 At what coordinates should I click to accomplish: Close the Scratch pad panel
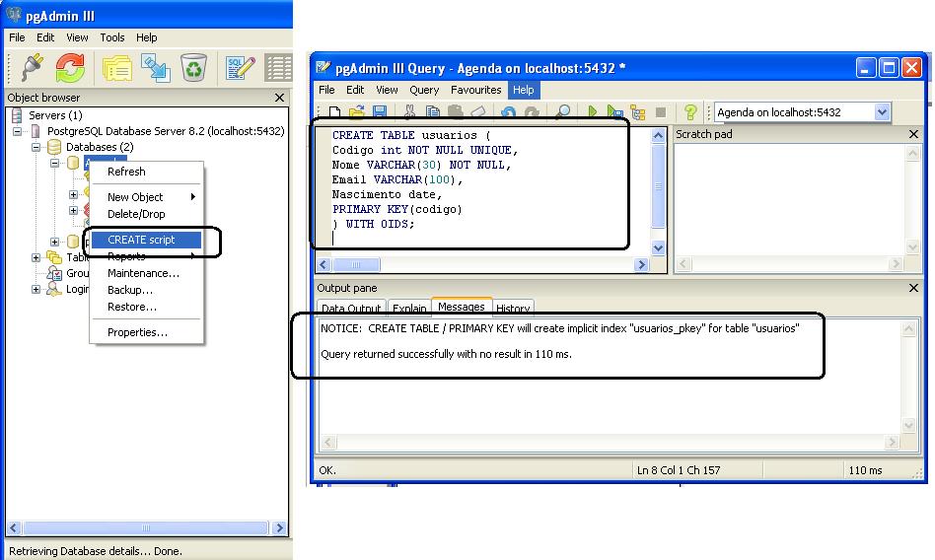click(913, 134)
